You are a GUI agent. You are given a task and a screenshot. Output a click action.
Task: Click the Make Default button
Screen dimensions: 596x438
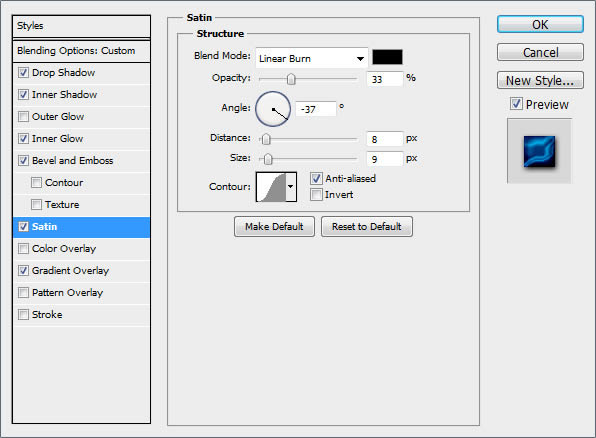(x=274, y=227)
